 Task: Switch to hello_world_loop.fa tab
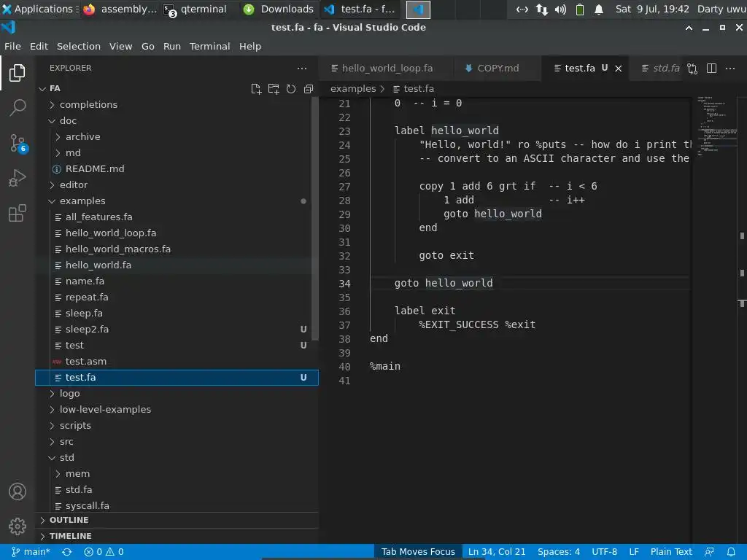385,69
